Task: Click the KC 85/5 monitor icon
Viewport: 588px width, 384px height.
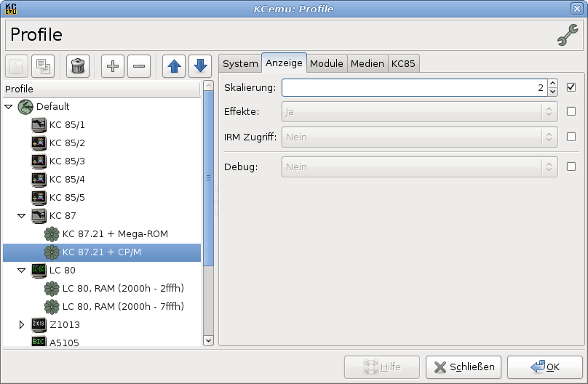Action: tap(39, 197)
